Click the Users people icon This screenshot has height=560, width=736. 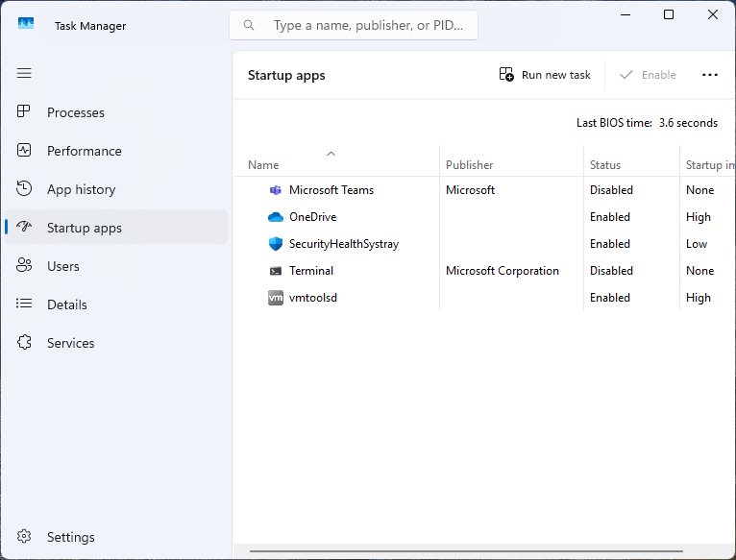coord(24,265)
